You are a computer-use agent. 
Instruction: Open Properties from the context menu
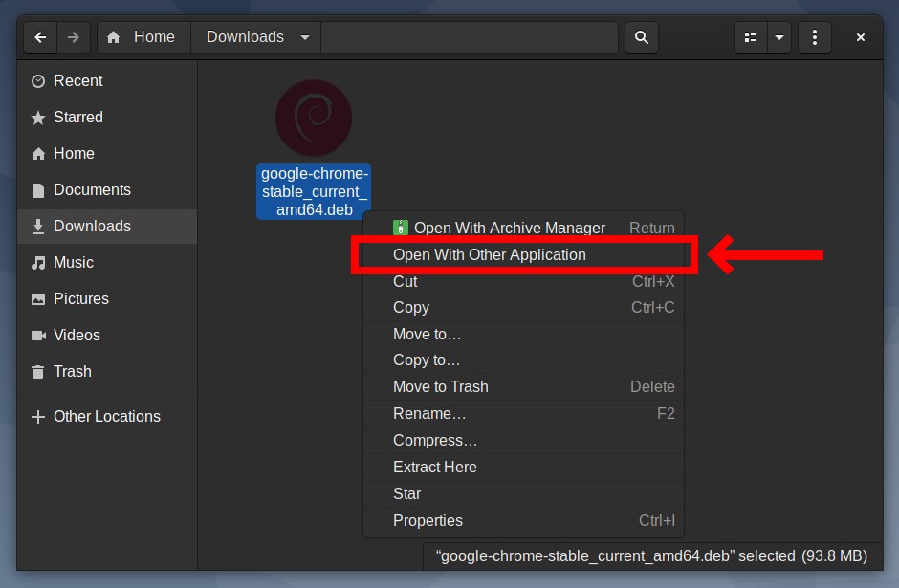(523, 520)
